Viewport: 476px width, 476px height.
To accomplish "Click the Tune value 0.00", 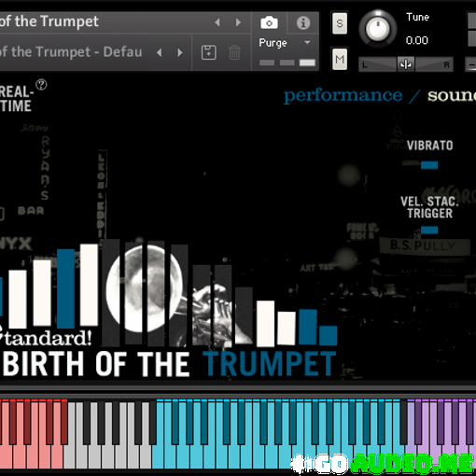I will tap(416, 40).
